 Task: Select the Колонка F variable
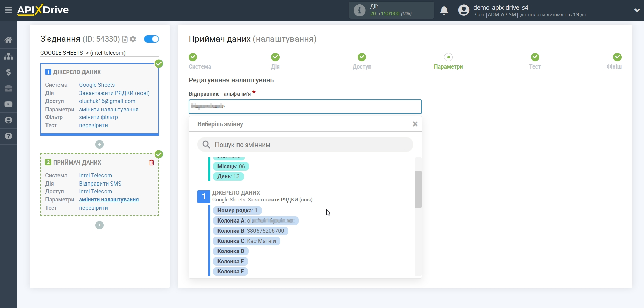230,271
